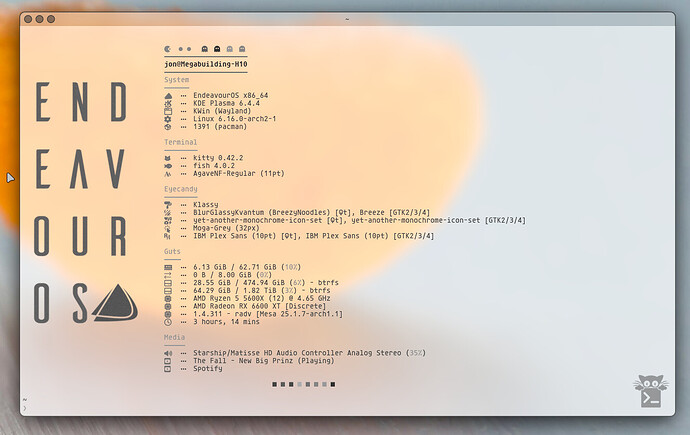Viewport: 690px width, 435px height.
Task: Click the kitty 0.42.2 text
Action: click(218, 158)
